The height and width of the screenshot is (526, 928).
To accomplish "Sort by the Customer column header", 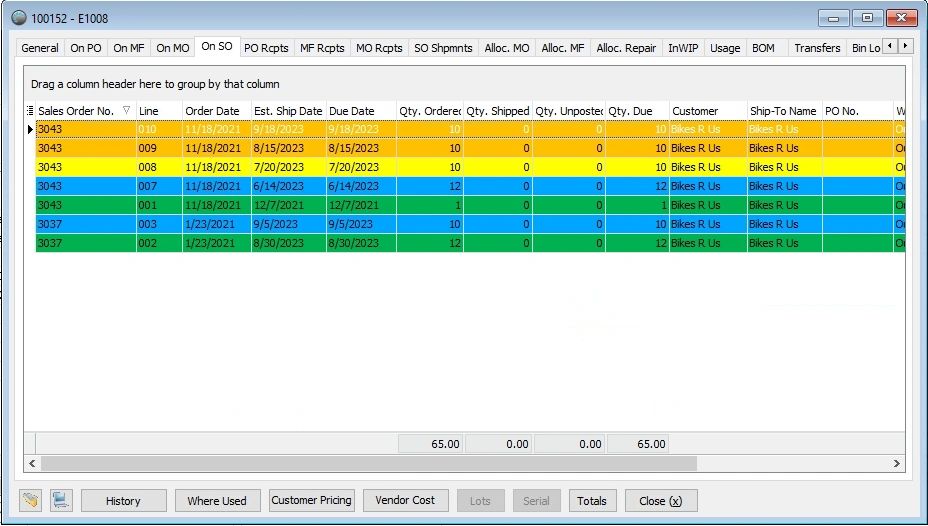I will (x=695, y=111).
